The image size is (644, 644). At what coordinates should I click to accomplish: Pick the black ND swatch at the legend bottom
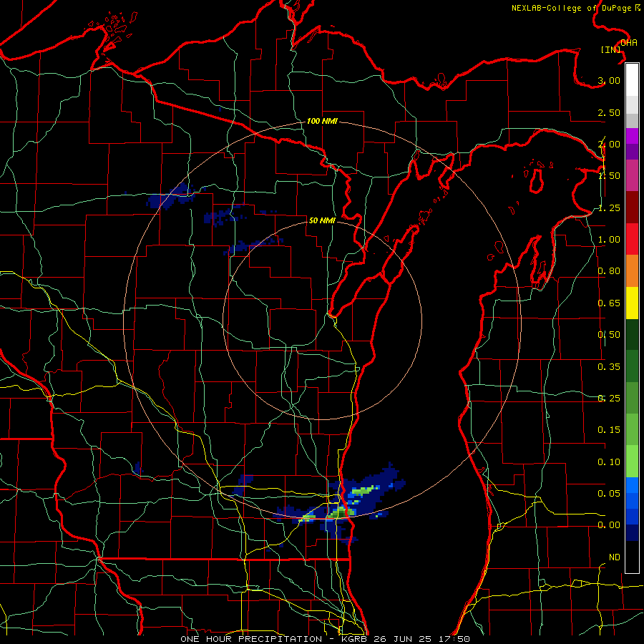(632, 557)
